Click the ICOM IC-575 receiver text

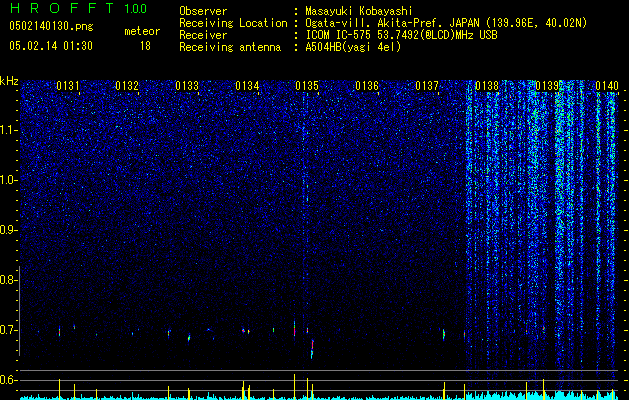[401, 35]
